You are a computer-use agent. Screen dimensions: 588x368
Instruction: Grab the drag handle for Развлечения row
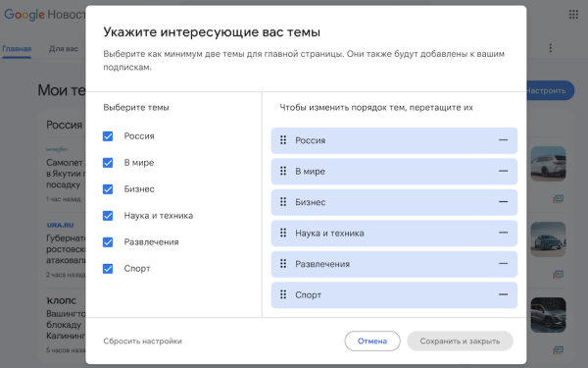pos(283,264)
